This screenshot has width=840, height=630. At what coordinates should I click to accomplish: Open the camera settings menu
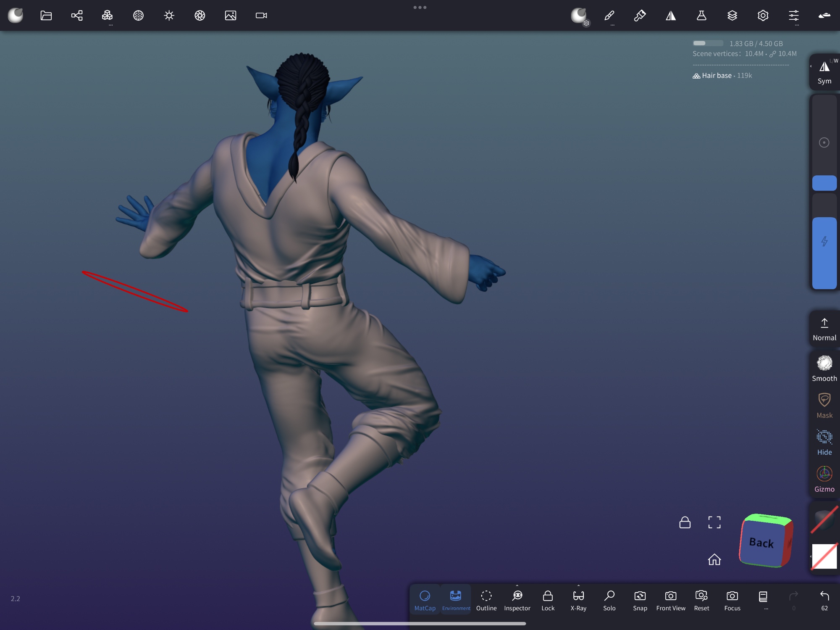pos(261,16)
